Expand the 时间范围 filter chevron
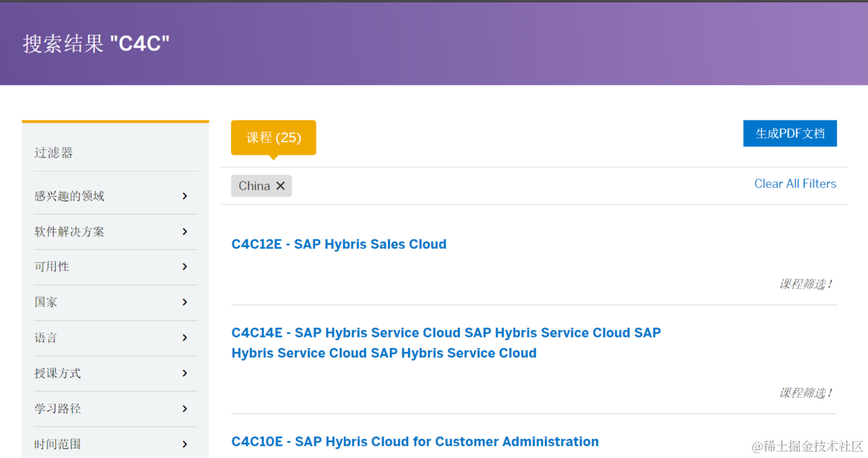The width and height of the screenshot is (868, 458). pyautogui.click(x=185, y=444)
